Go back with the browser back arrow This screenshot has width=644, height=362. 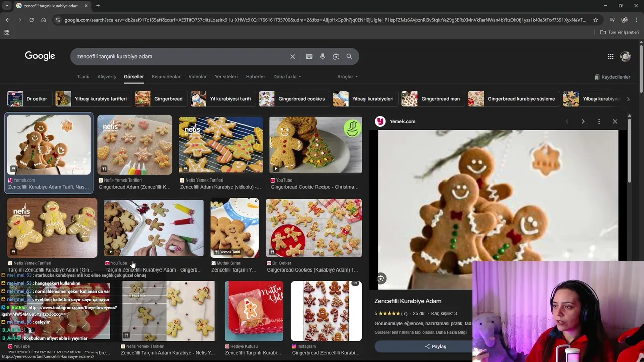[x=7, y=20]
